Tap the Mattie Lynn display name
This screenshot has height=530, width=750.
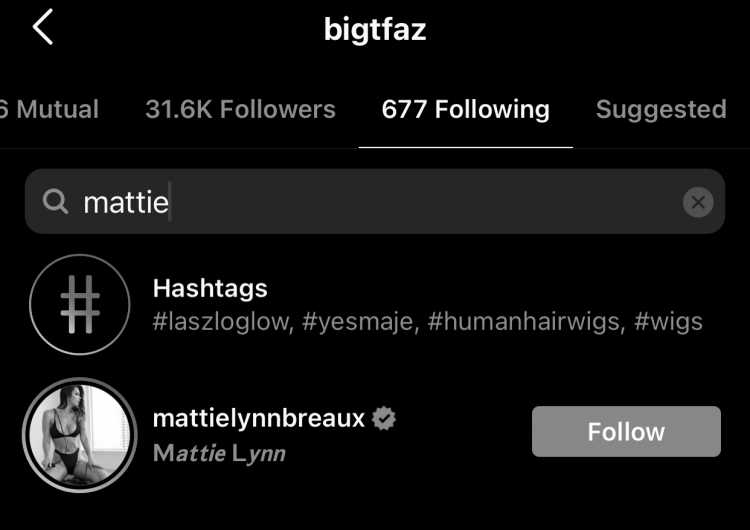coord(219,453)
